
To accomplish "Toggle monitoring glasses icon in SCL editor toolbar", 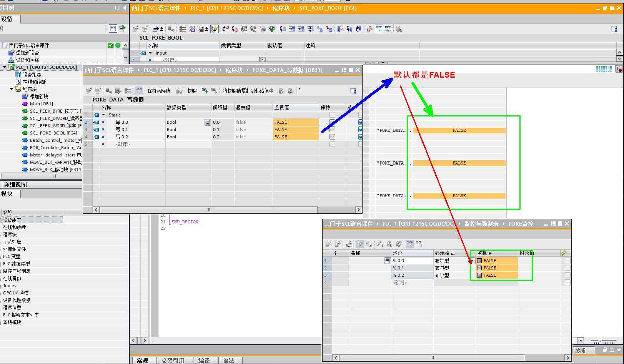I will [x=379, y=29].
